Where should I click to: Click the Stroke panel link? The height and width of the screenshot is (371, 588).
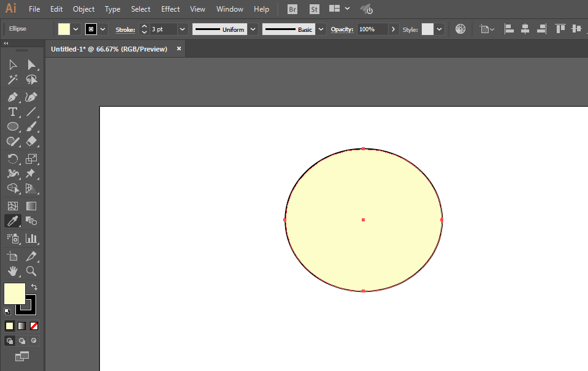tap(125, 29)
